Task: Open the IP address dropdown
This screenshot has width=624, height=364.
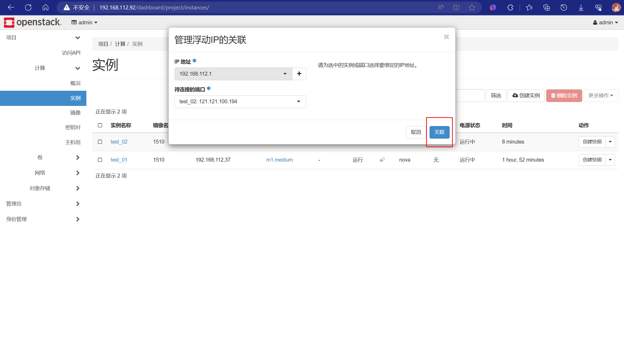Action: click(233, 74)
